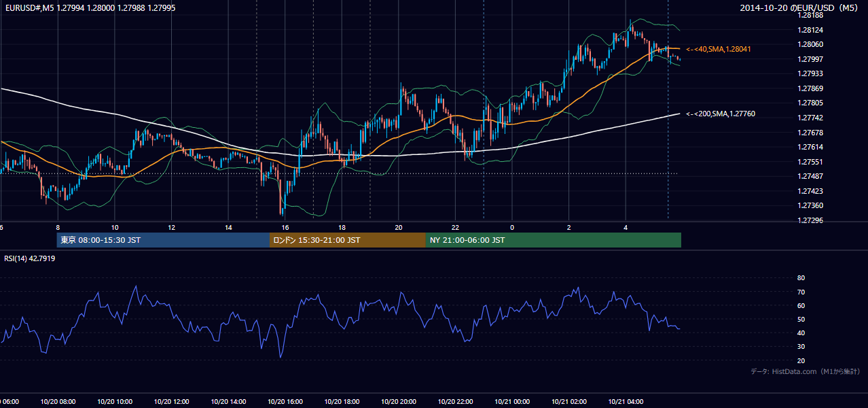Click the 10/21 04:00 date label
Image resolution: width=868 pixels, height=408 pixels.
click(626, 402)
